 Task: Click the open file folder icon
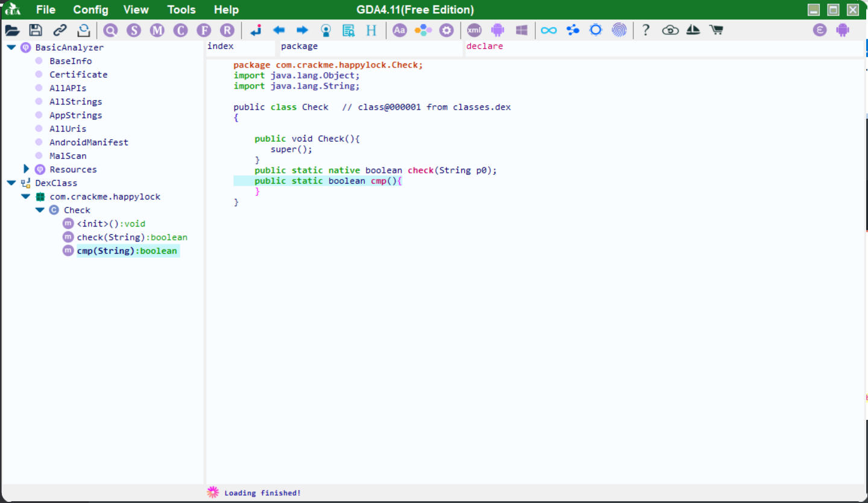pos(12,30)
